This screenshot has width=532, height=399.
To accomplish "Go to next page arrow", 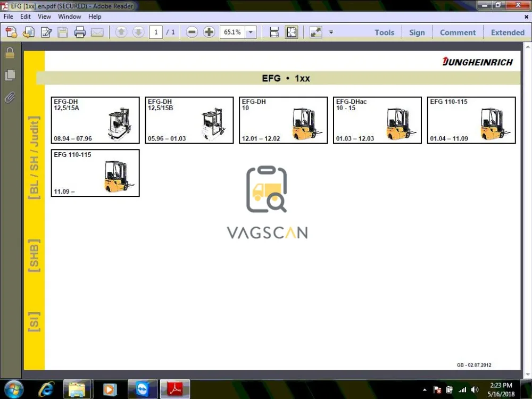I will pos(138,32).
